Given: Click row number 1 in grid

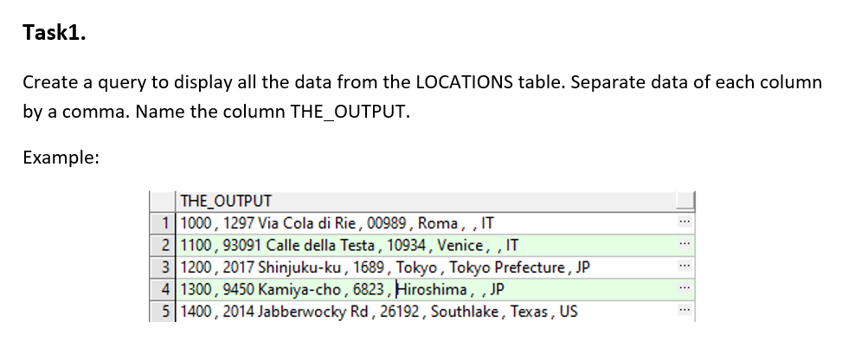Looking at the screenshot, I should point(163,222).
